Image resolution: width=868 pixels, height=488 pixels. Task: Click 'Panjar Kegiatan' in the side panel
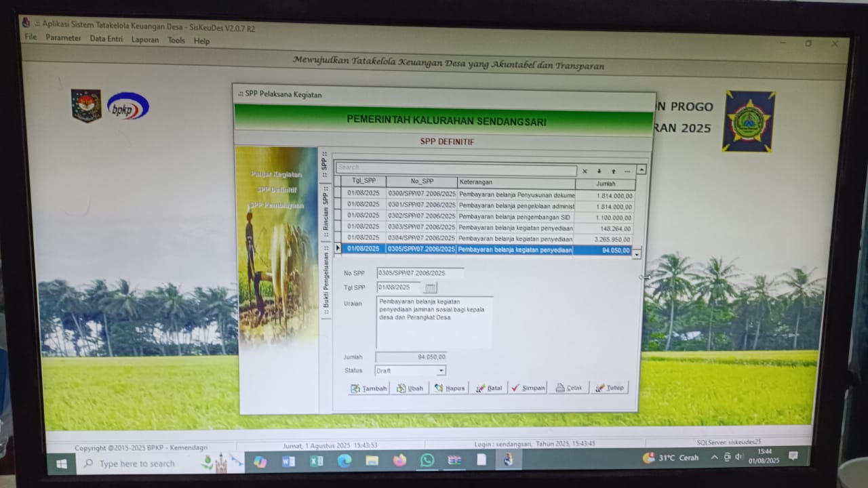(276, 174)
